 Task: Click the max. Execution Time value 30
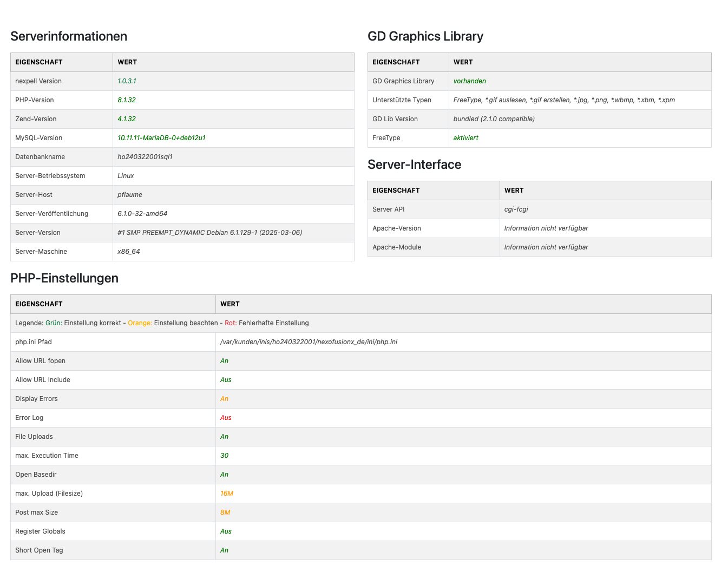[x=224, y=456]
